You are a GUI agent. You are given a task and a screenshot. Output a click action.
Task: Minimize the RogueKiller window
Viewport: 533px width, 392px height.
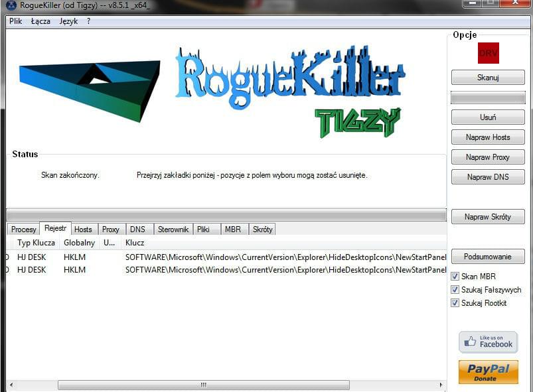[473, 3]
